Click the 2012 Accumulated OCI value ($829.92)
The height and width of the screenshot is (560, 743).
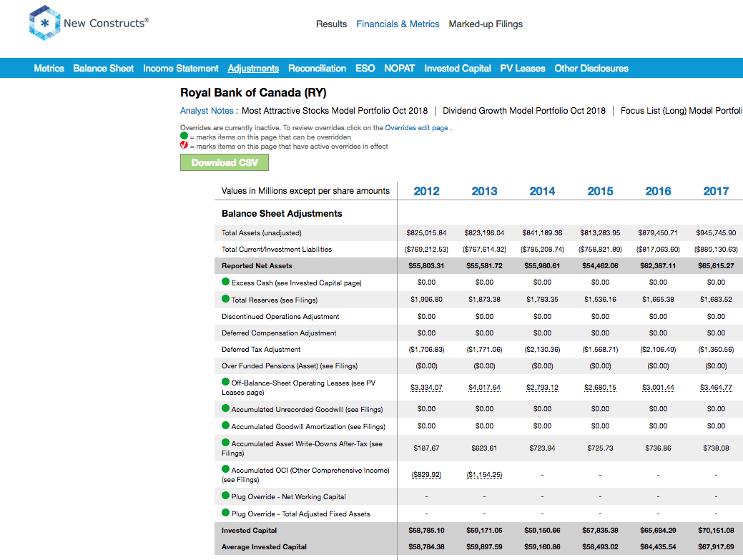(x=426, y=474)
